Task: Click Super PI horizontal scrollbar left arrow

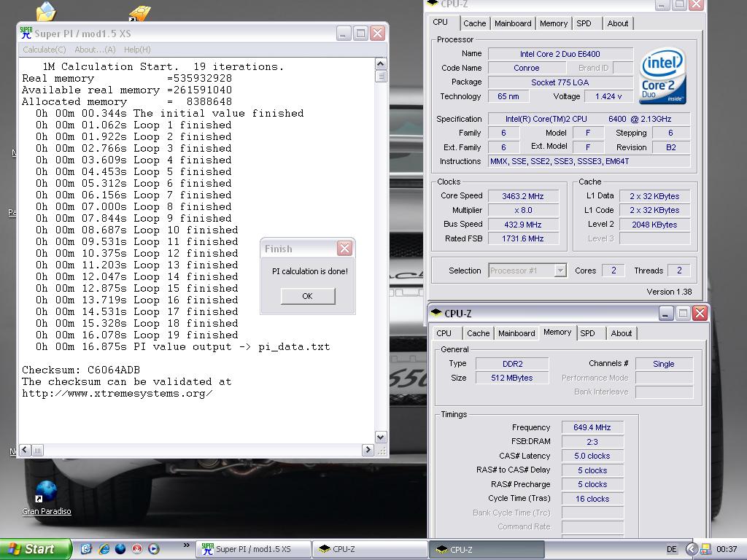Action: pyautogui.click(x=25, y=449)
